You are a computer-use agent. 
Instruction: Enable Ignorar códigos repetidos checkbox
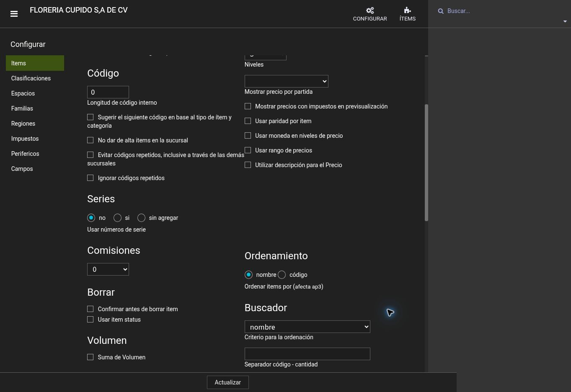(x=90, y=178)
